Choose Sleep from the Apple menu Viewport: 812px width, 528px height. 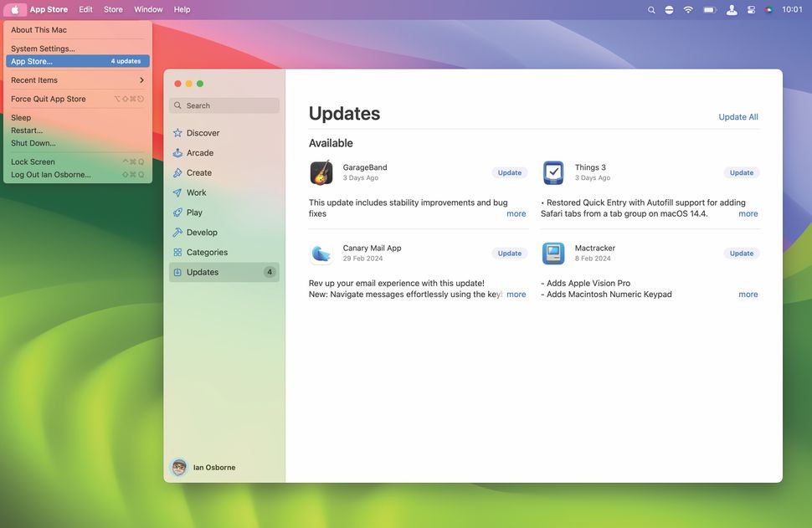(78, 117)
